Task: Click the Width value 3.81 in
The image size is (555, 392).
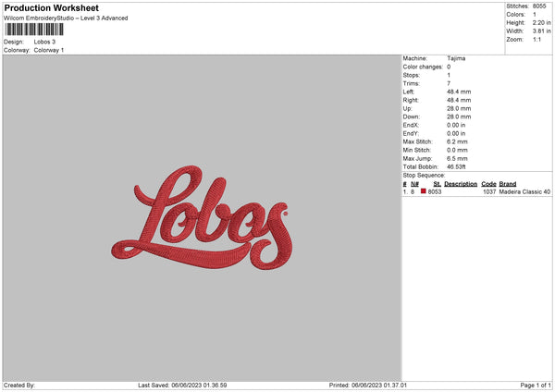Action: pos(542,31)
